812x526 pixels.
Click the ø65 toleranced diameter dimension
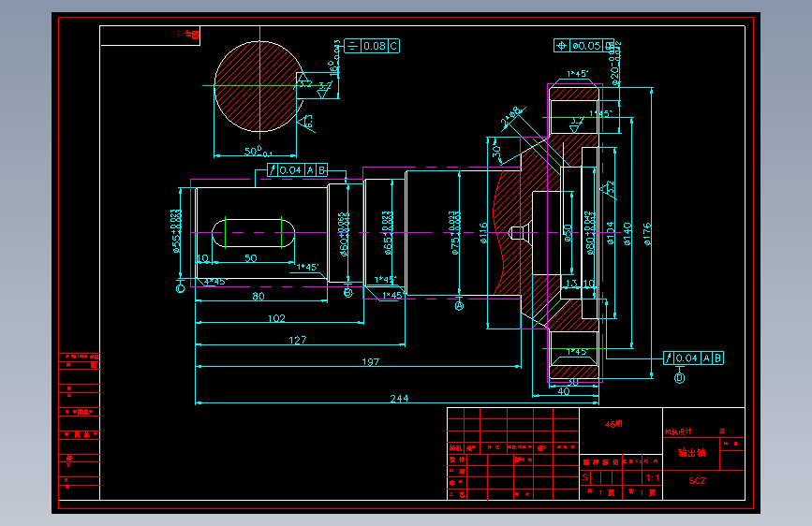coord(388,233)
